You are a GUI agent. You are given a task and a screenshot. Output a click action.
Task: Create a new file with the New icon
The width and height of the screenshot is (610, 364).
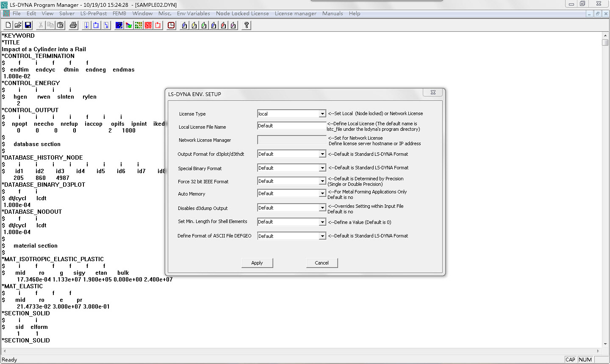click(8, 25)
